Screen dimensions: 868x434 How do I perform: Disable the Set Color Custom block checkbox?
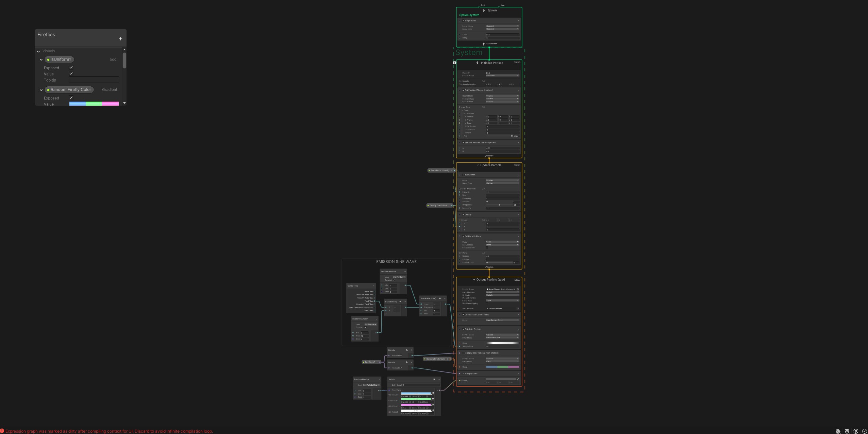[x=463, y=329]
